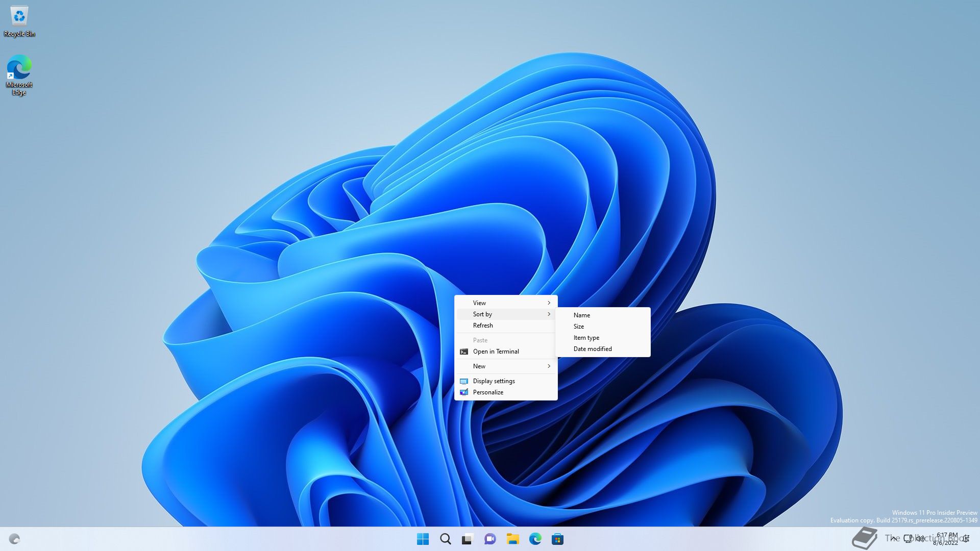
Task: Open Microsoft Store from taskbar
Action: 557,539
